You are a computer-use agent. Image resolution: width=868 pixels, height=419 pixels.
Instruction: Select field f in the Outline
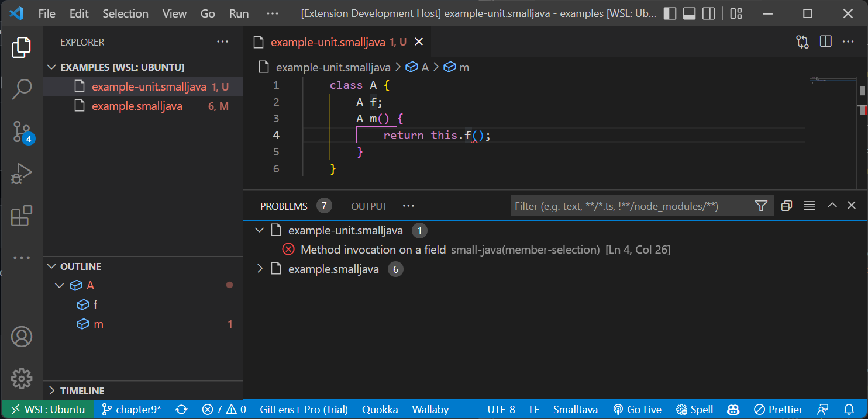(143, 305)
